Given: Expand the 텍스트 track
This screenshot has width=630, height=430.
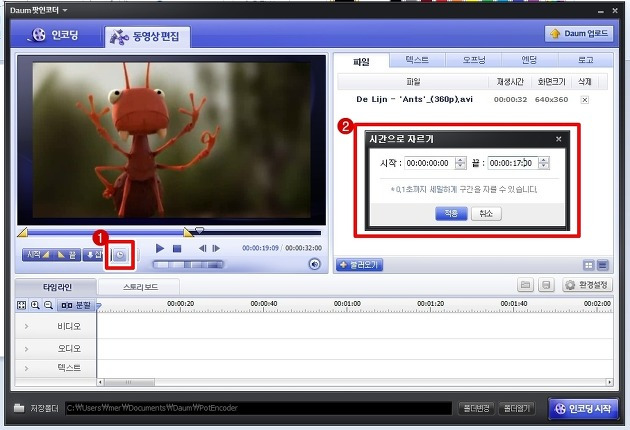Looking at the screenshot, I should pyautogui.click(x=27, y=368).
